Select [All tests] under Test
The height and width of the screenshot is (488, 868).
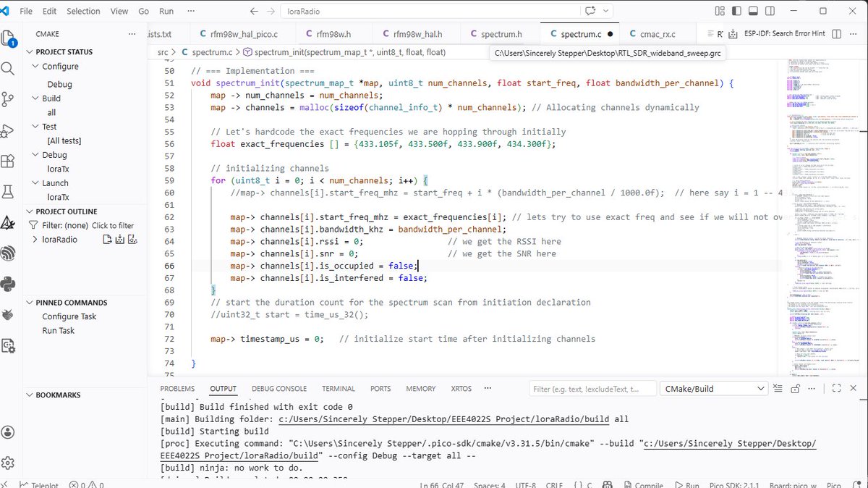(x=64, y=141)
